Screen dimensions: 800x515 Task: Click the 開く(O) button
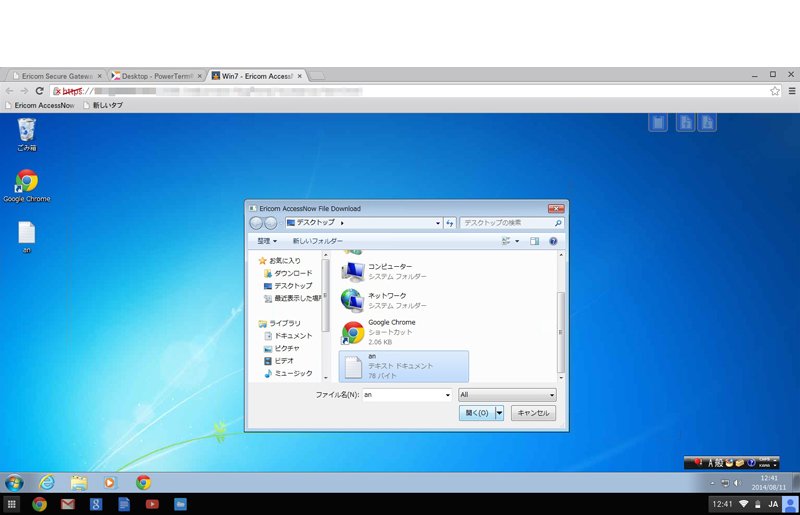point(477,412)
